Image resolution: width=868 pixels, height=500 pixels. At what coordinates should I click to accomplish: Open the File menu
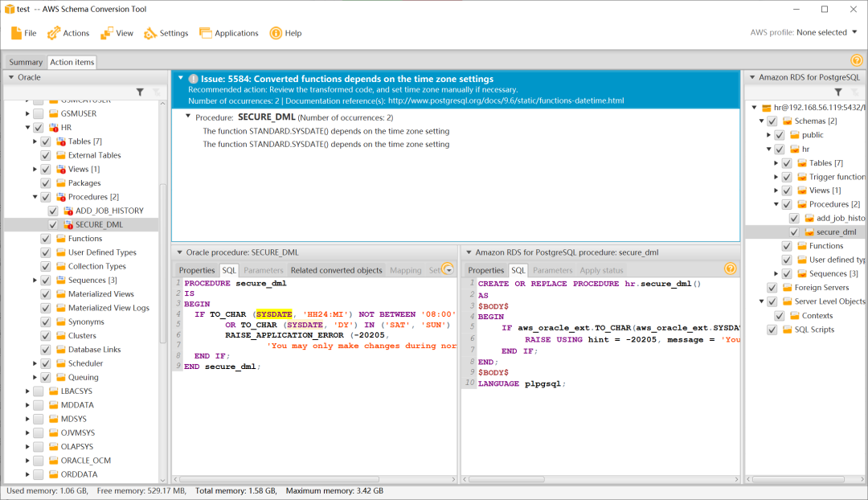[x=23, y=33]
